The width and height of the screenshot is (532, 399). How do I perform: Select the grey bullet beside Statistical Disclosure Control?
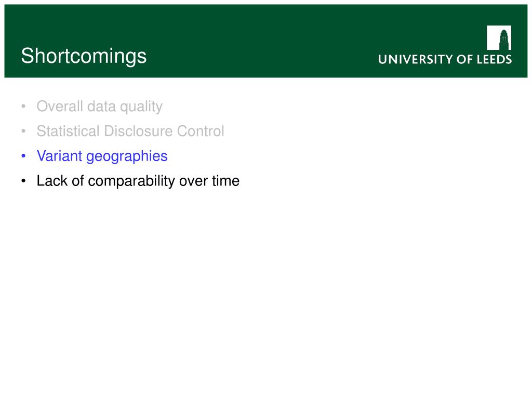[23, 131]
